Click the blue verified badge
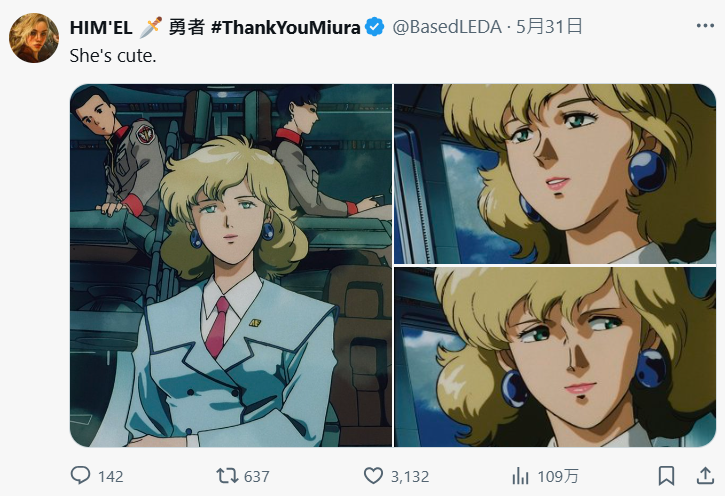The image size is (725, 496). click(375, 27)
